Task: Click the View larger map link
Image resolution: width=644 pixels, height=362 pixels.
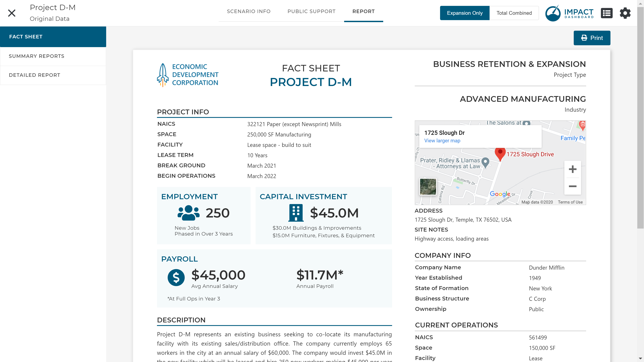Action: coord(442,141)
